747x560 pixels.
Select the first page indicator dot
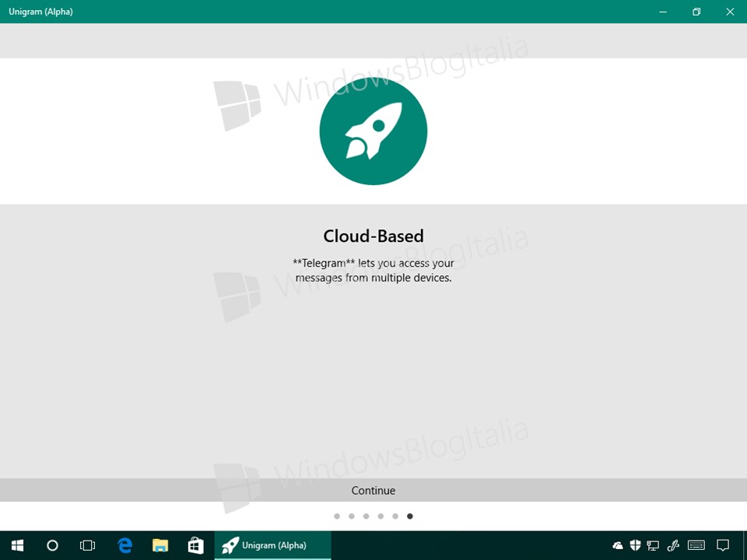[337, 516]
